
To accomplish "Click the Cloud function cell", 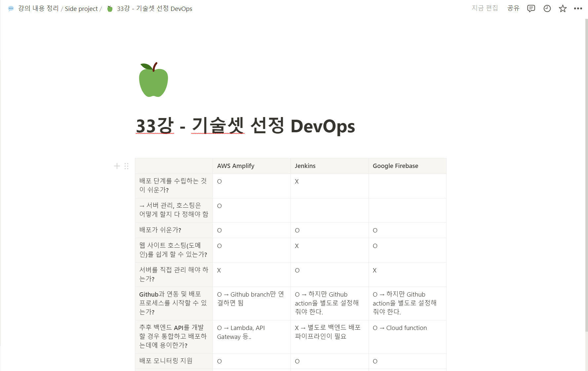I will [x=408, y=337].
